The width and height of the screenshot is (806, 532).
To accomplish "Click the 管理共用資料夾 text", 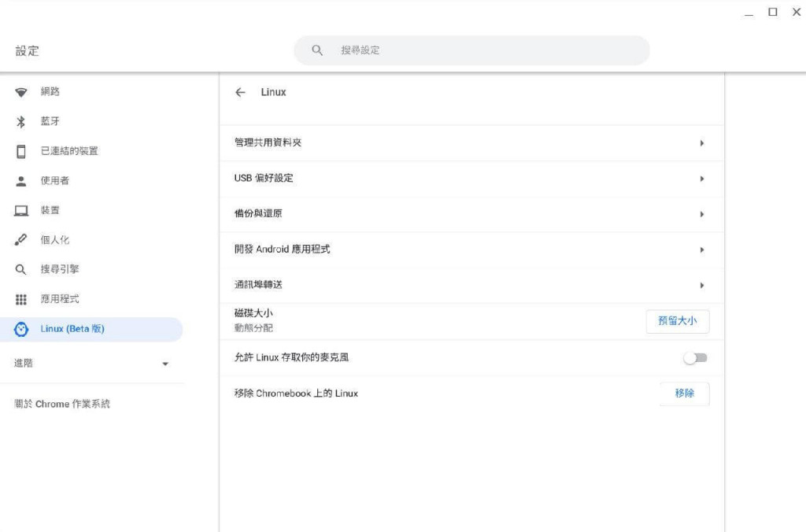I will (268, 142).
